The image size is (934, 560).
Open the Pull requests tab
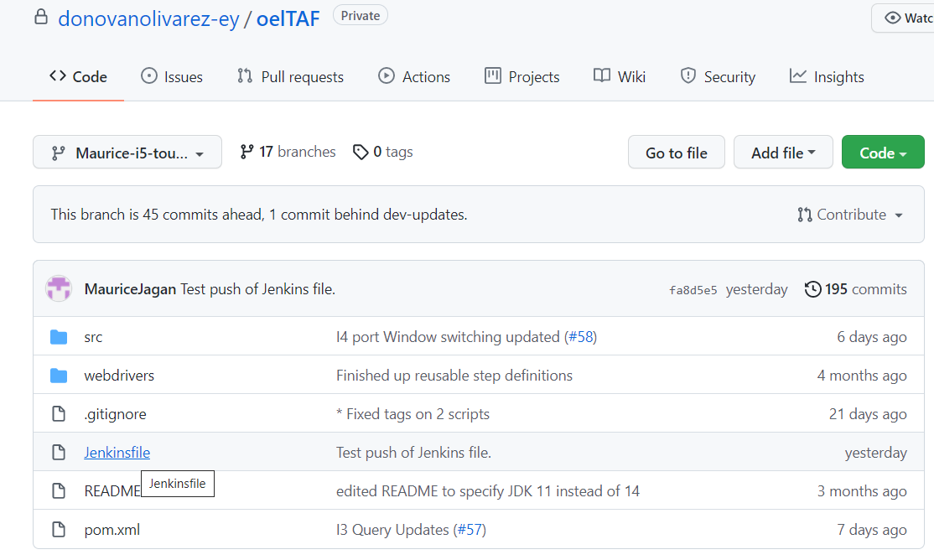290,77
